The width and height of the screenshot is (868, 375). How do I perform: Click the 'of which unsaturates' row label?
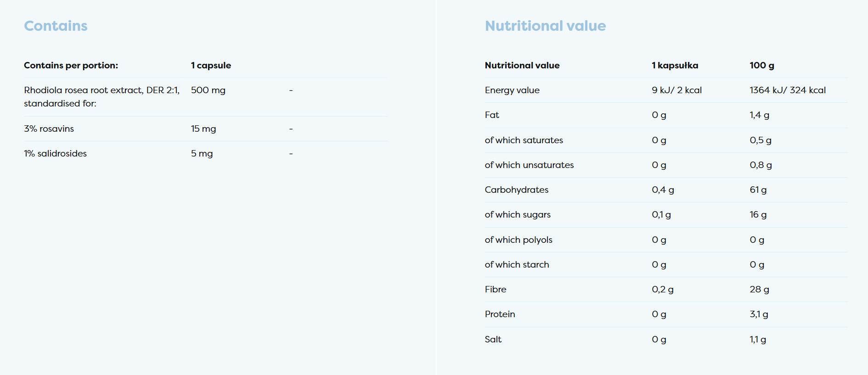pos(529,165)
